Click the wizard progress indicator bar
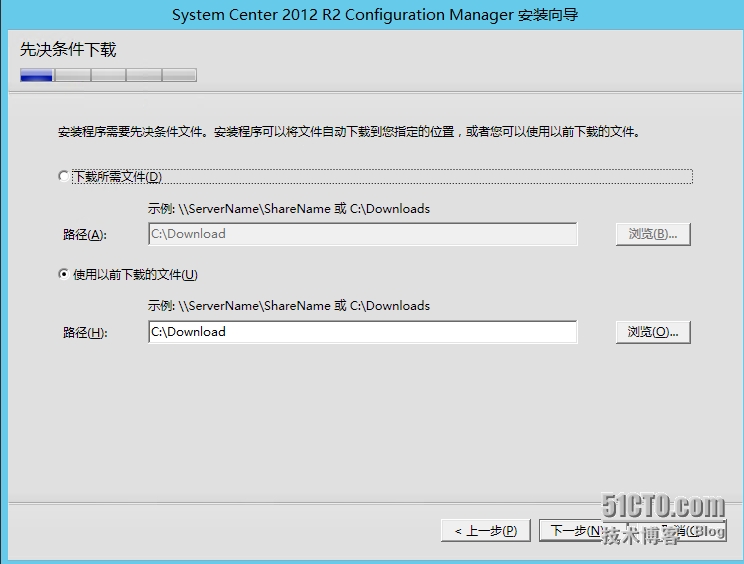This screenshot has width=744, height=564. pos(108,75)
